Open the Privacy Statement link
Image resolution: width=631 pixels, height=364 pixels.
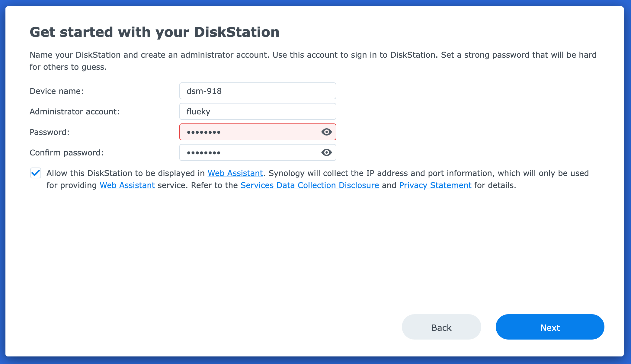[435, 185]
